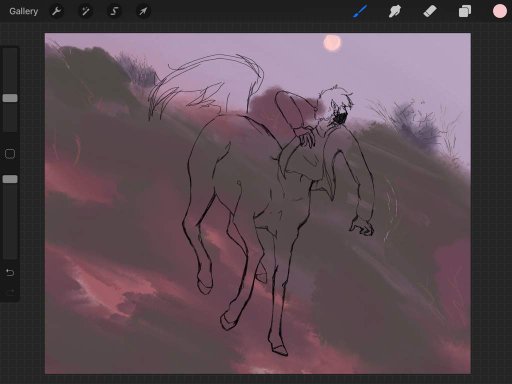Open the Actions wrench menu
The image size is (512, 384).
click(x=57, y=11)
